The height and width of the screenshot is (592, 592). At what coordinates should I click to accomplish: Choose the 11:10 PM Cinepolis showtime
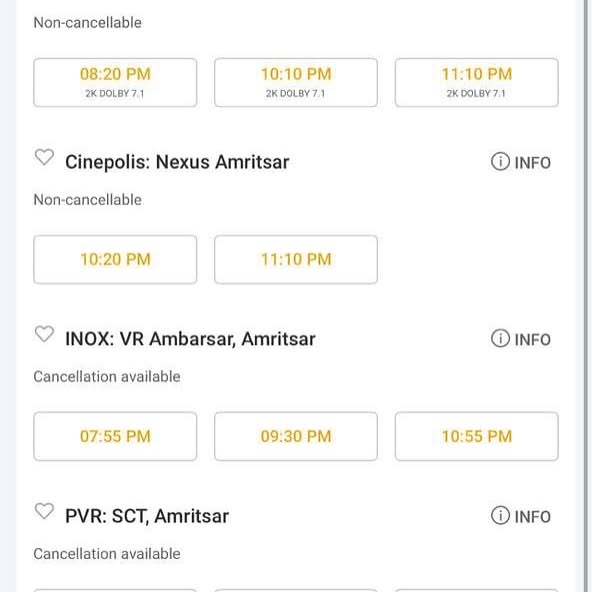[x=296, y=259]
